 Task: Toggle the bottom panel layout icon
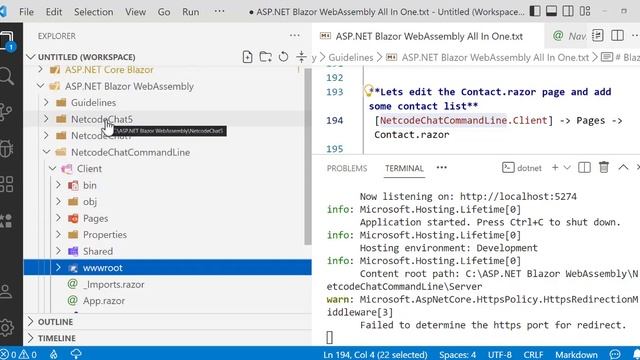[x=551, y=11]
